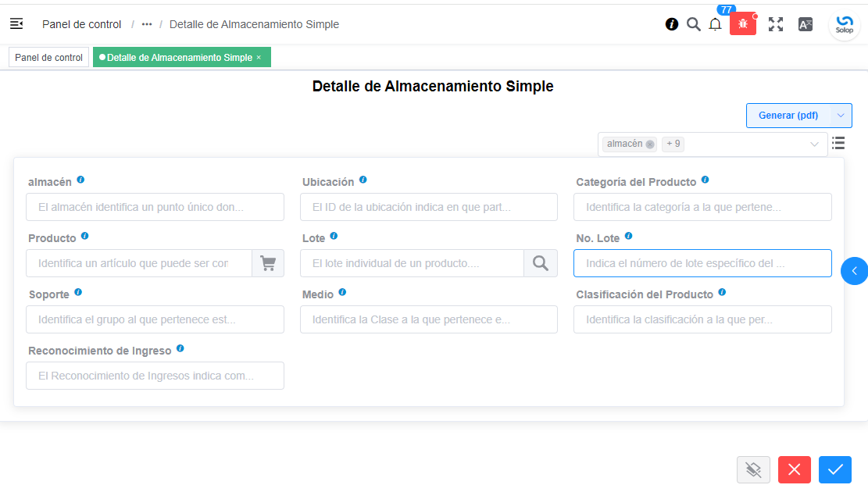Expand the field selector dropdown chevron
Image resolution: width=868 pixels, height=492 pixels.
pos(814,144)
